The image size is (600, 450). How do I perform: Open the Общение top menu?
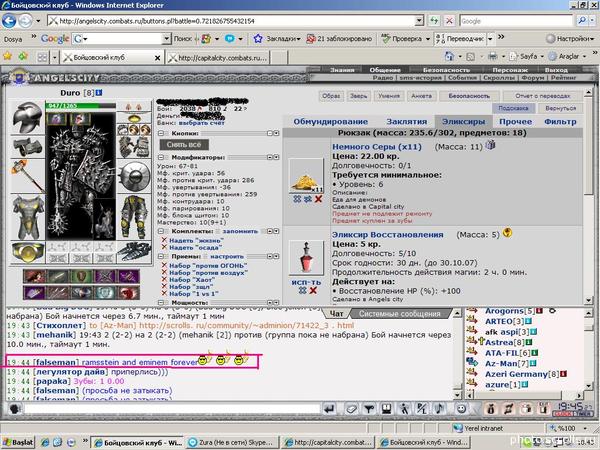pyautogui.click(x=385, y=70)
